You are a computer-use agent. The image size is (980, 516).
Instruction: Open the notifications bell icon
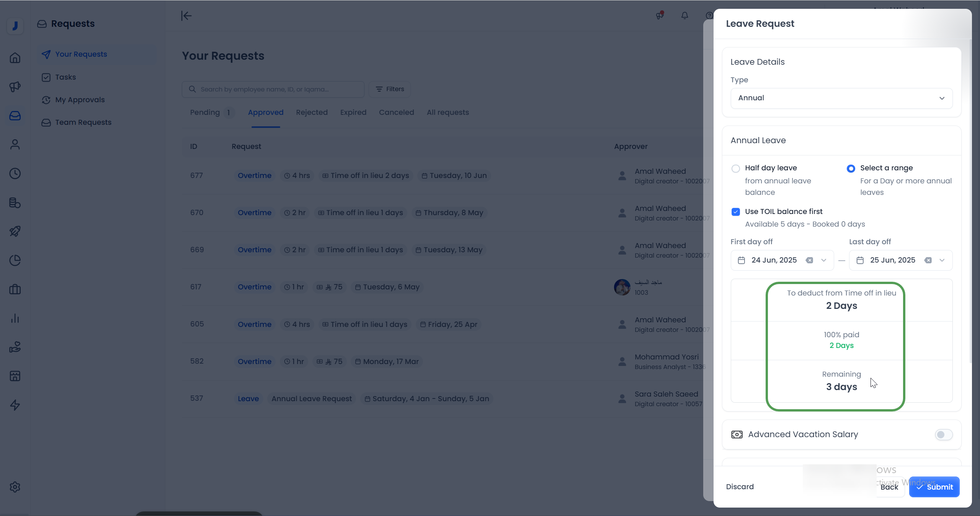[x=684, y=16]
